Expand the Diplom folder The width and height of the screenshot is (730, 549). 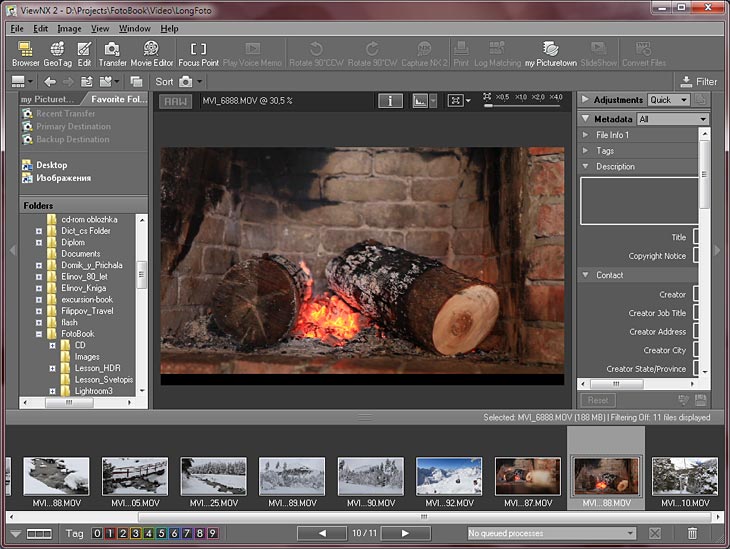(x=39, y=243)
